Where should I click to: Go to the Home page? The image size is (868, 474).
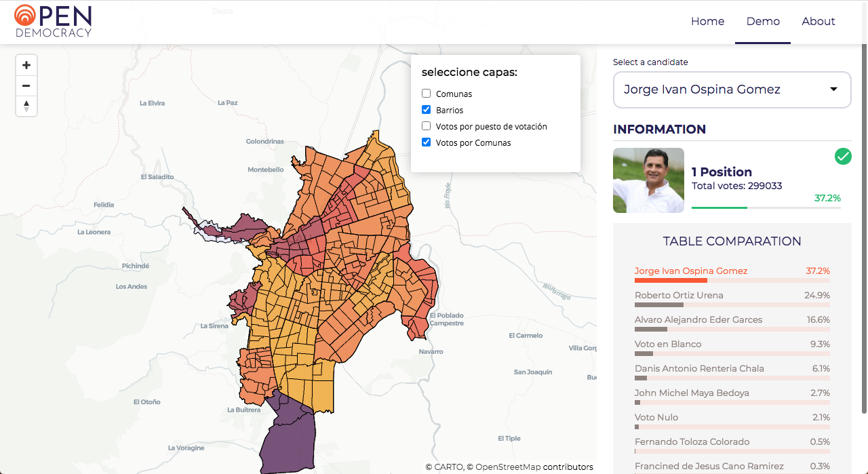[707, 21]
